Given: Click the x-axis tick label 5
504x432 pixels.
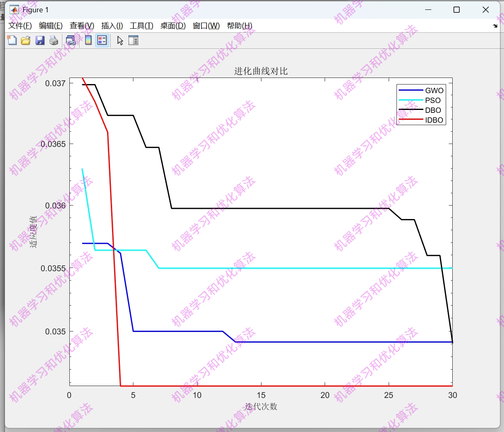Looking at the screenshot, I should click(x=133, y=395).
